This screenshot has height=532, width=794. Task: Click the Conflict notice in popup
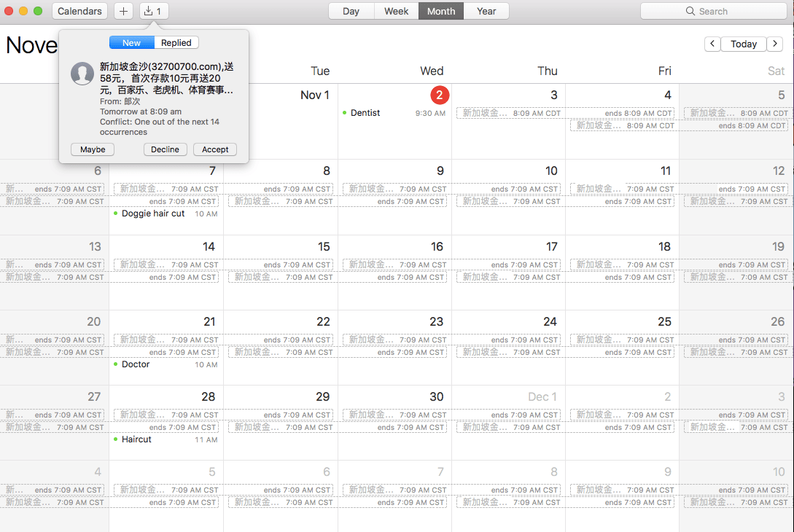[x=160, y=127]
